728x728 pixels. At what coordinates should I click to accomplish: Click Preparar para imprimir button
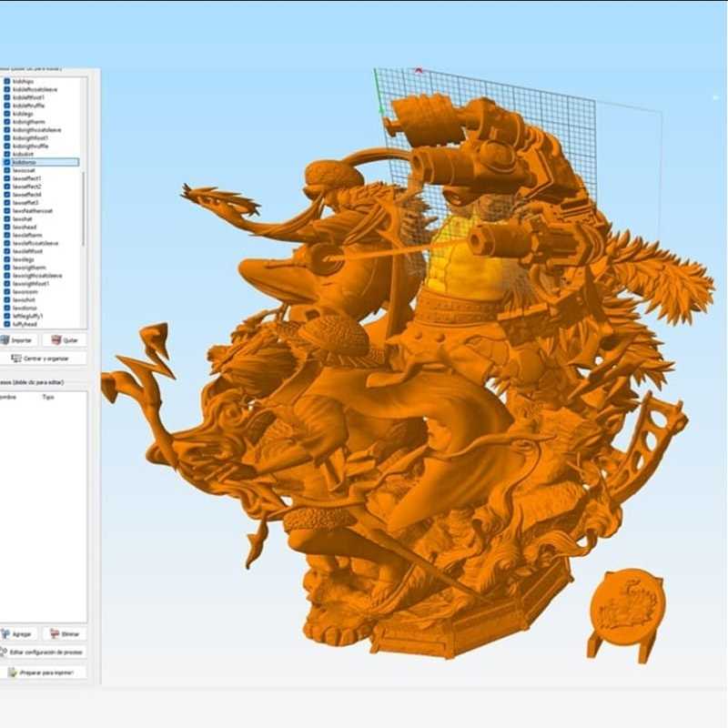(x=43, y=672)
